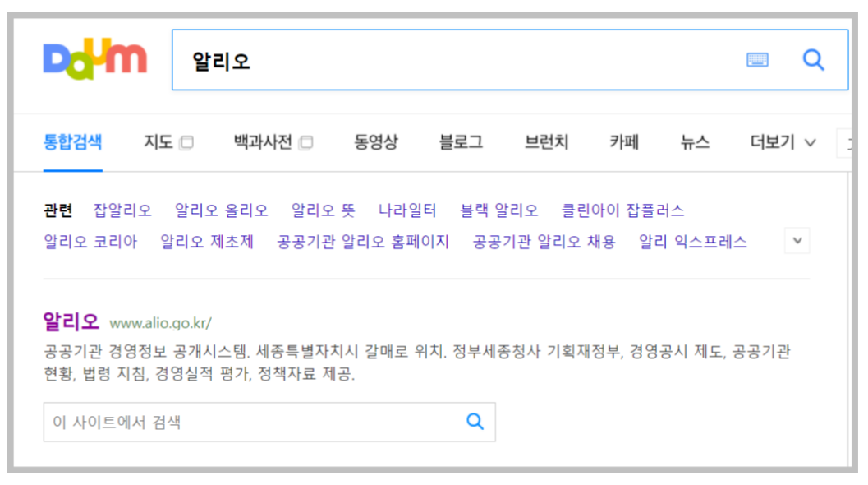Click the Daum logo

pyautogui.click(x=95, y=58)
